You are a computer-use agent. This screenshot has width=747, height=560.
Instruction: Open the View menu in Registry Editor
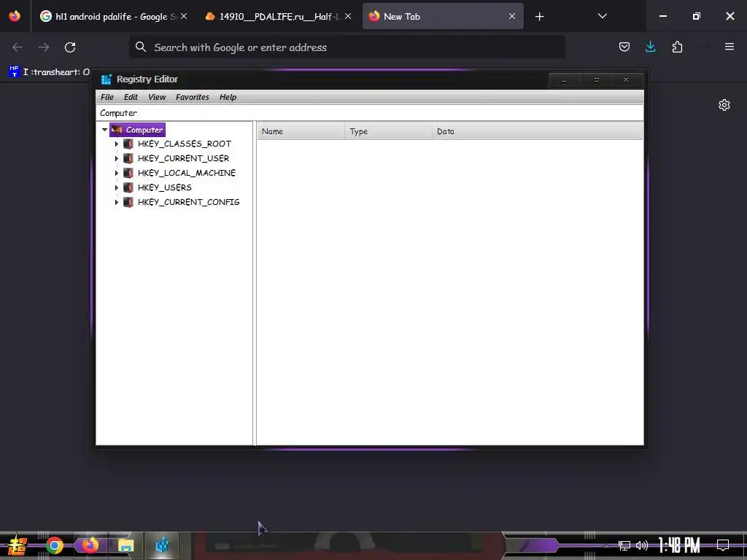pyautogui.click(x=157, y=97)
